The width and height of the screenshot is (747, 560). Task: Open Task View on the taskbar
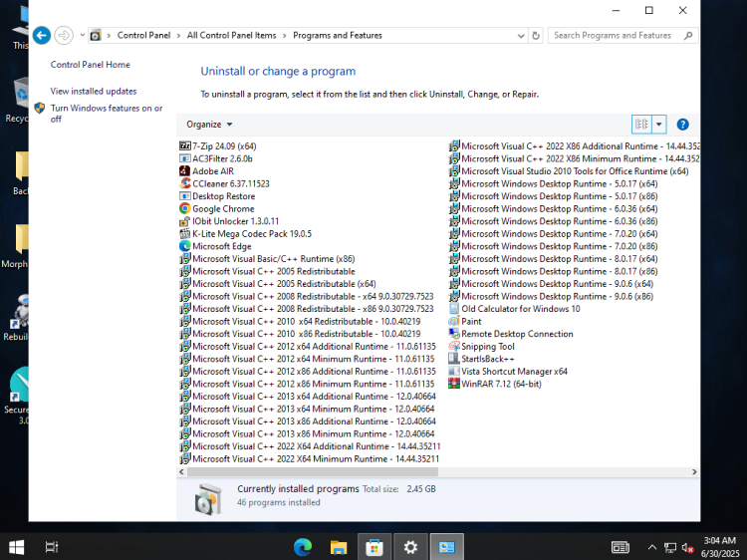click(x=52, y=547)
